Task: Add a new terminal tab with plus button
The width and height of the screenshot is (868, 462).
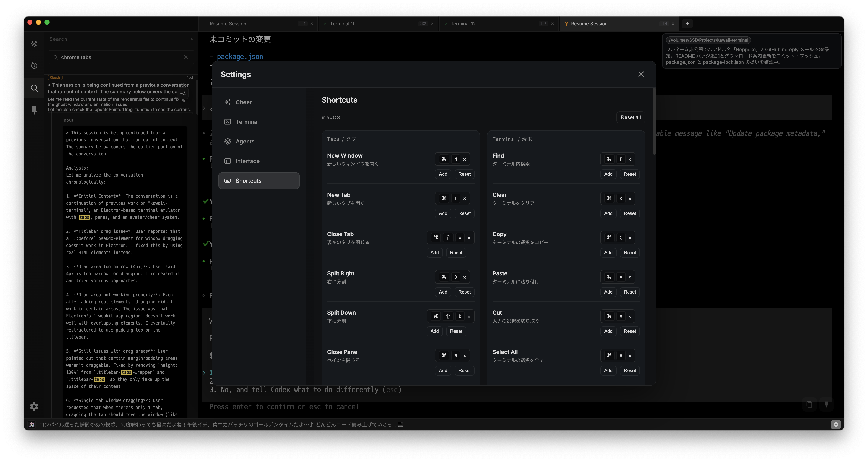Action: 687,23
